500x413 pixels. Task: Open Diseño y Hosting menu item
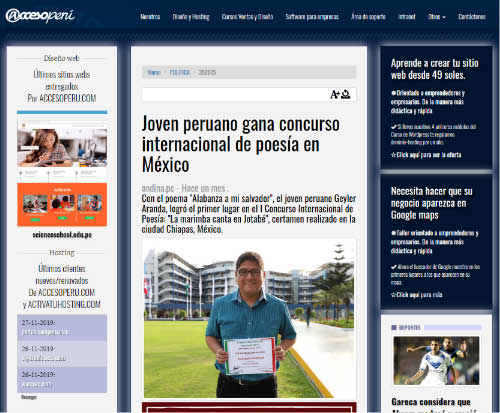coord(191,17)
